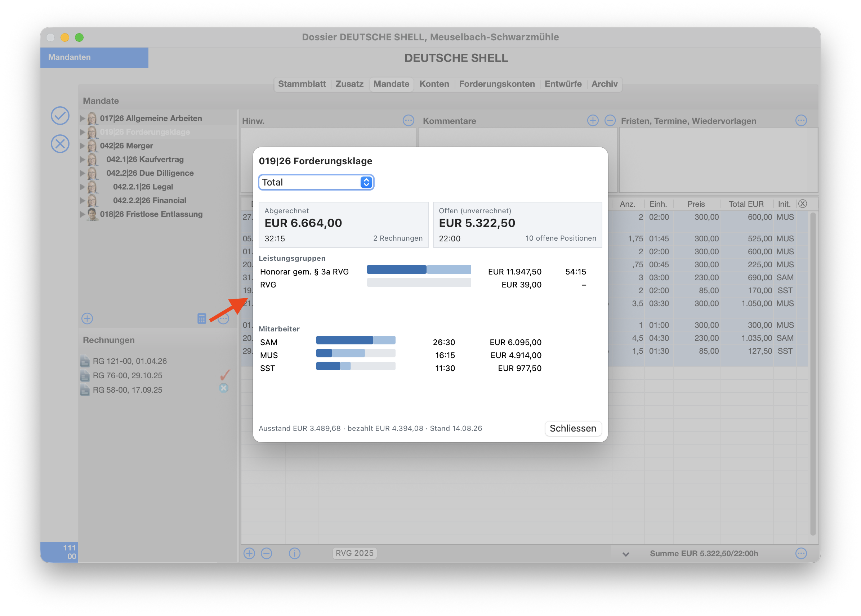Click the Anz. column header
This screenshot has height=616, width=861.
click(627, 204)
